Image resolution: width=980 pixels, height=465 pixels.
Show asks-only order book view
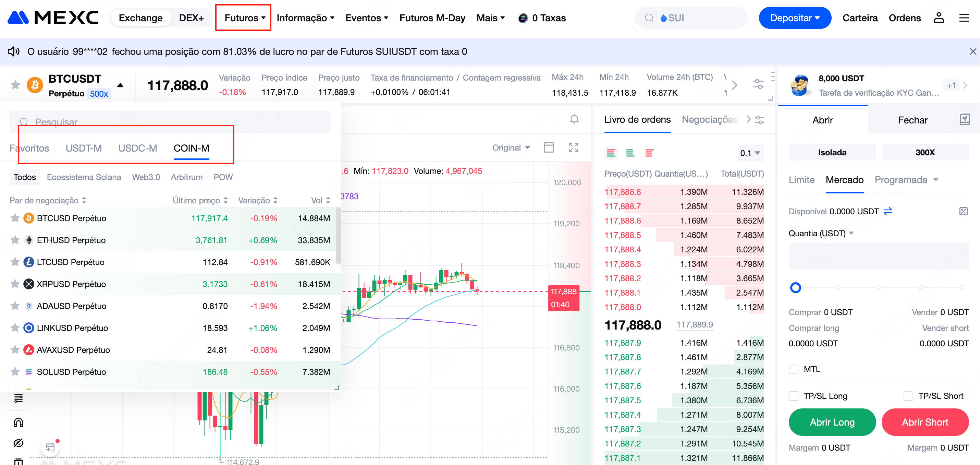(x=649, y=153)
